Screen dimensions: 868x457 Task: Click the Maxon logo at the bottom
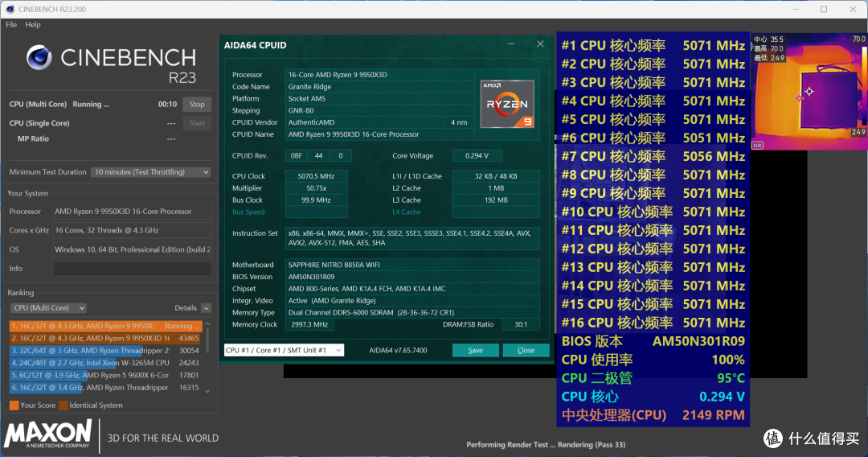click(48, 434)
